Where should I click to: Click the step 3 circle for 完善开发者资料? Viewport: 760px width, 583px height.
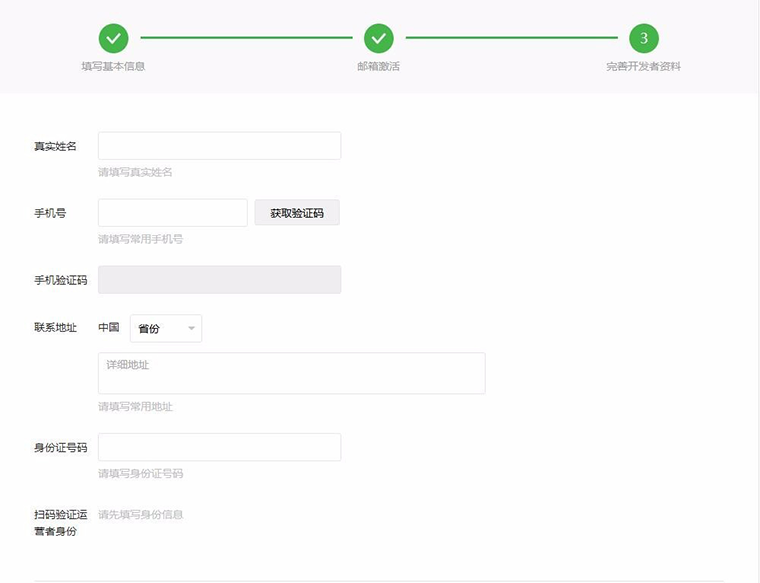644,38
